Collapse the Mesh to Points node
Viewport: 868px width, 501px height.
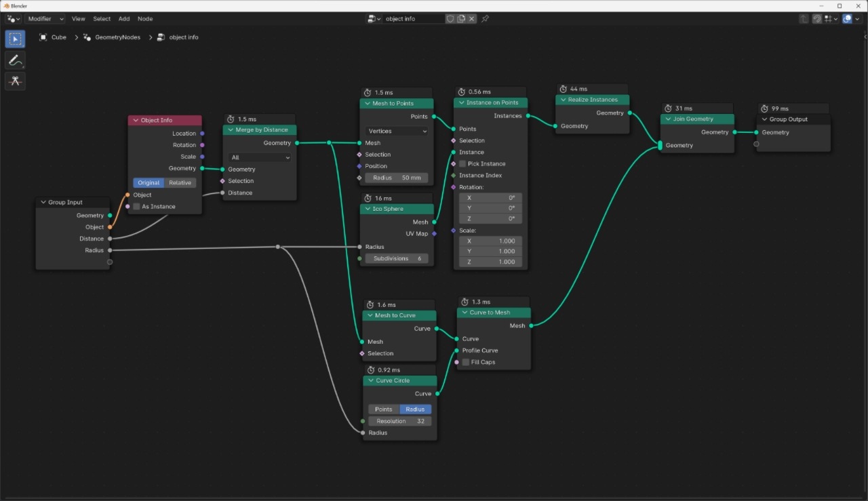click(367, 104)
